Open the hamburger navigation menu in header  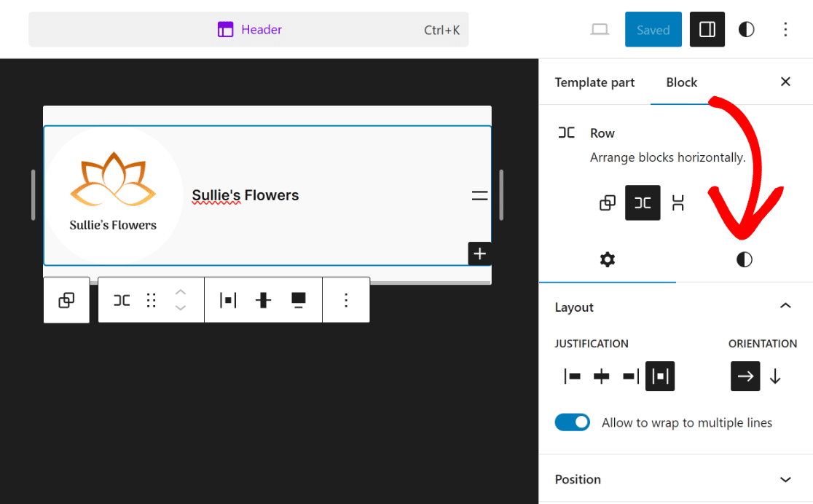tap(479, 195)
